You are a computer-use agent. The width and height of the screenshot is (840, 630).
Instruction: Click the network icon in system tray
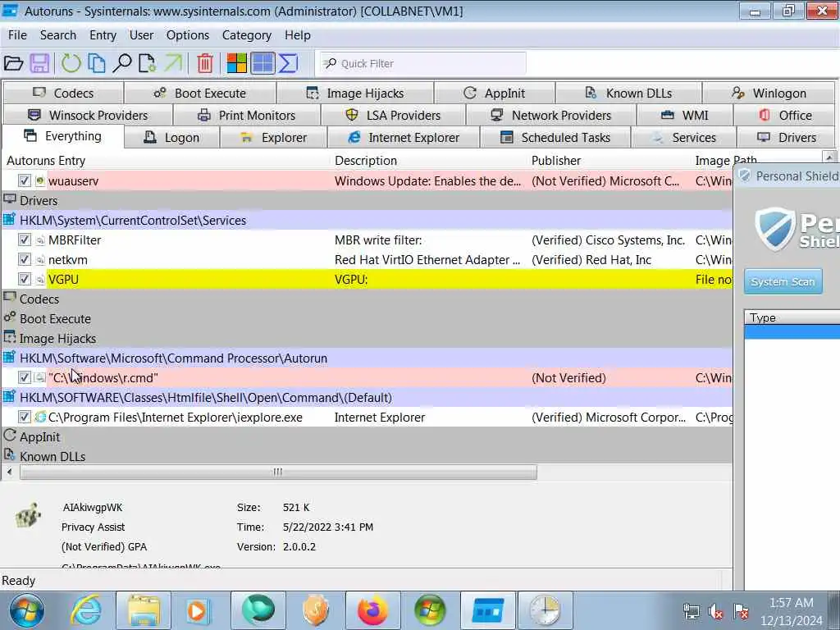[691, 611]
